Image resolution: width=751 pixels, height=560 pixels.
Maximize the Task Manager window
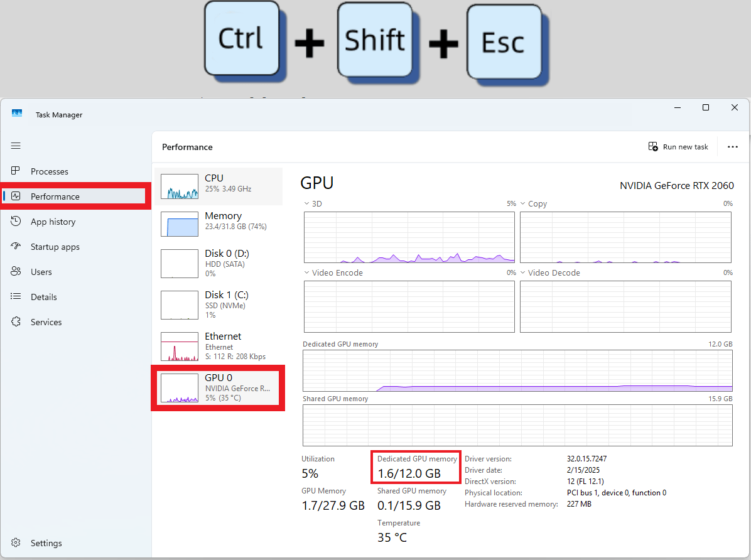tap(705, 107)
